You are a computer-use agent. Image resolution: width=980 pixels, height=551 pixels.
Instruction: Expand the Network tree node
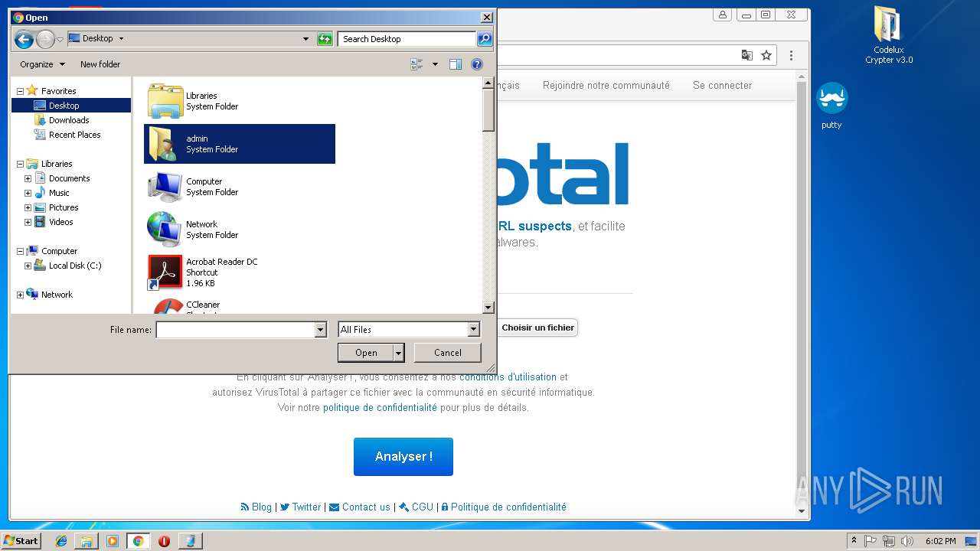click(x=21, y=295)
